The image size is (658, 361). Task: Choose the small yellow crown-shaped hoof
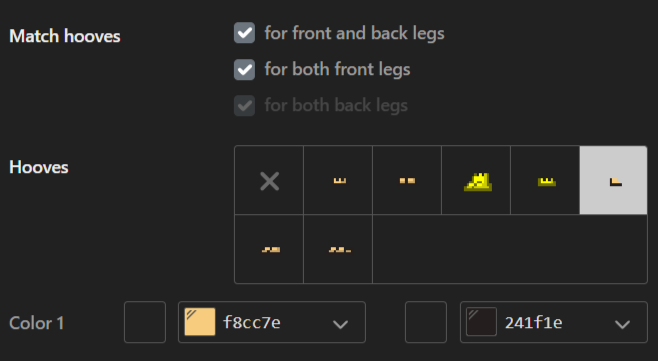545,180
